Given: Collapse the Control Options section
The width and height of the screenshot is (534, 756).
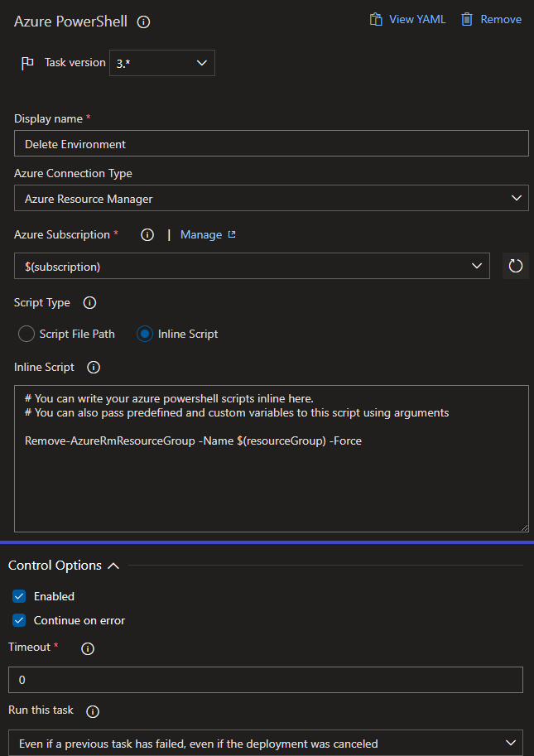Looking at the screenshot, I should (x=113, y=566).
